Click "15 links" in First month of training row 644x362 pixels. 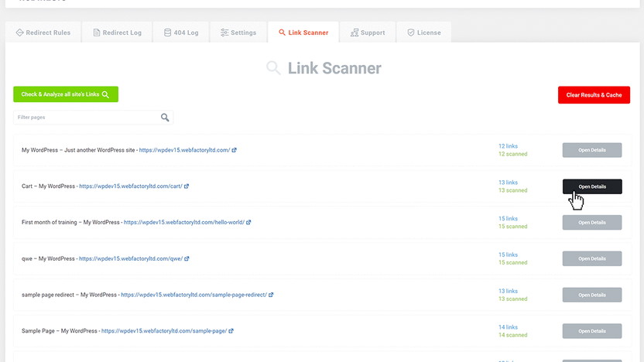508,218
